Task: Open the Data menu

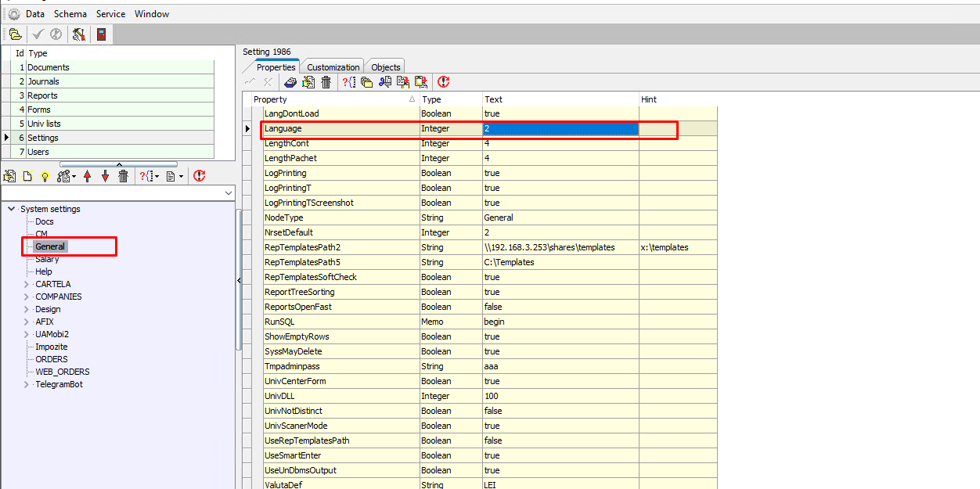Action: coord(35,14)
